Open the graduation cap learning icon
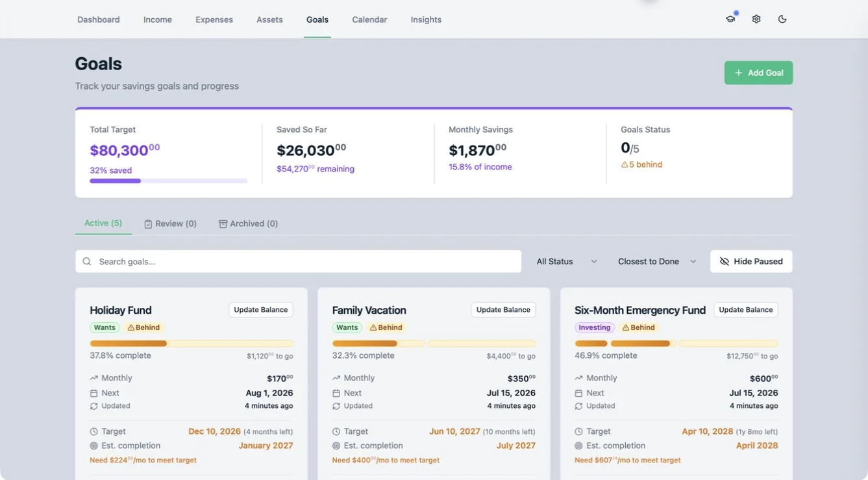 pyautogui.click(x=730, y=19)
